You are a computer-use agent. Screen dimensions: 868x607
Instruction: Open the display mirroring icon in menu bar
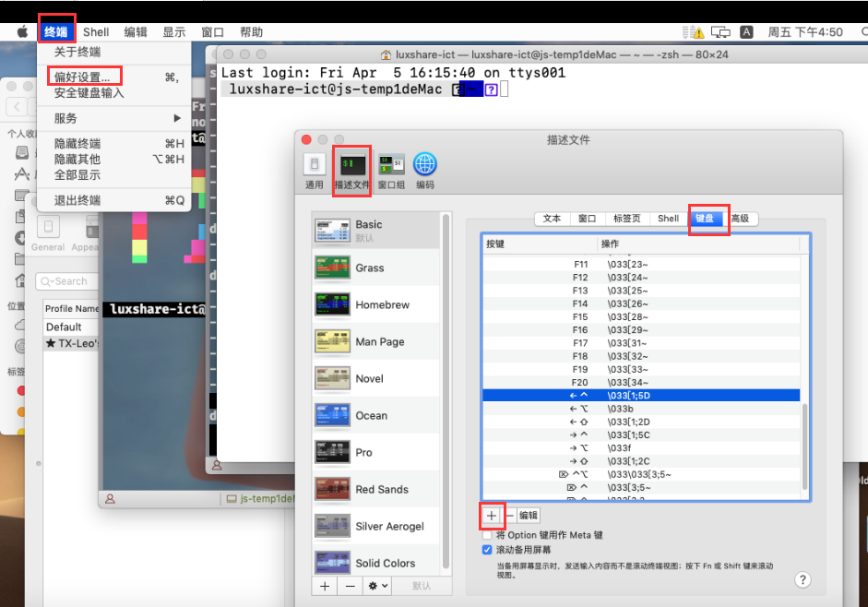(x=720, y=32)
